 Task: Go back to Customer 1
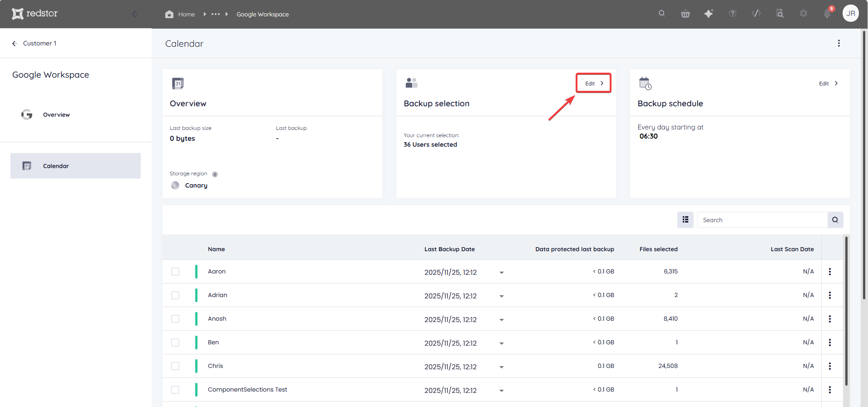click(39, 44)
